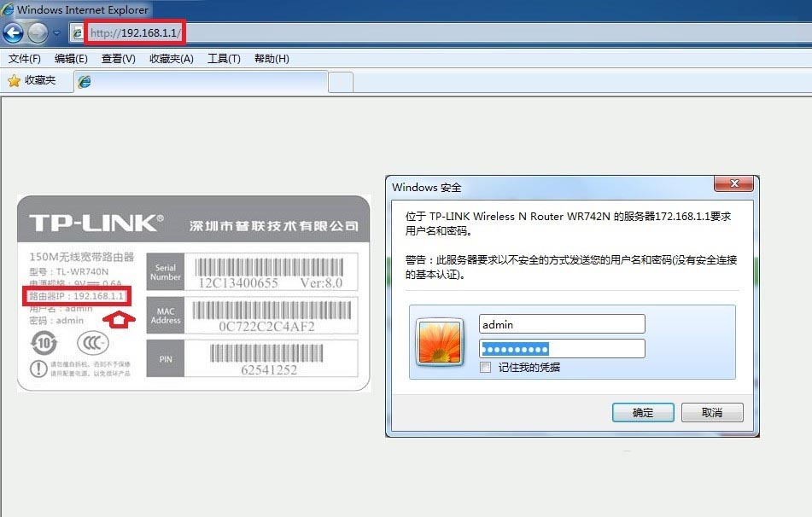Click the browser Forward arrow button
The height and width of the screenshot is (517, 812).
click(38, 33)
